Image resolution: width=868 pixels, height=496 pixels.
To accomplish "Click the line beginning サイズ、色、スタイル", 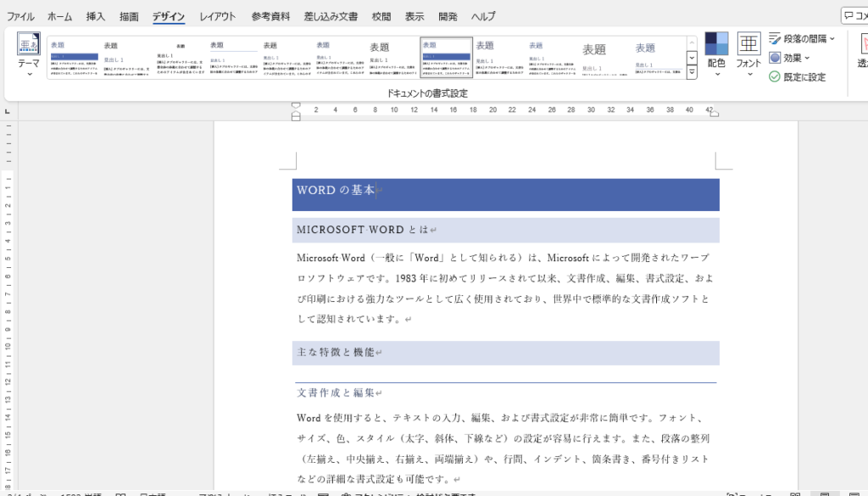I will point(503,438).
